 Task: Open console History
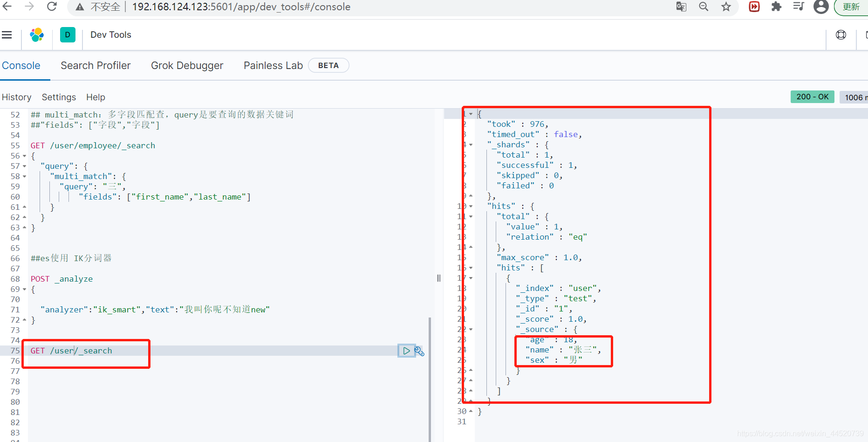point(17,97)
